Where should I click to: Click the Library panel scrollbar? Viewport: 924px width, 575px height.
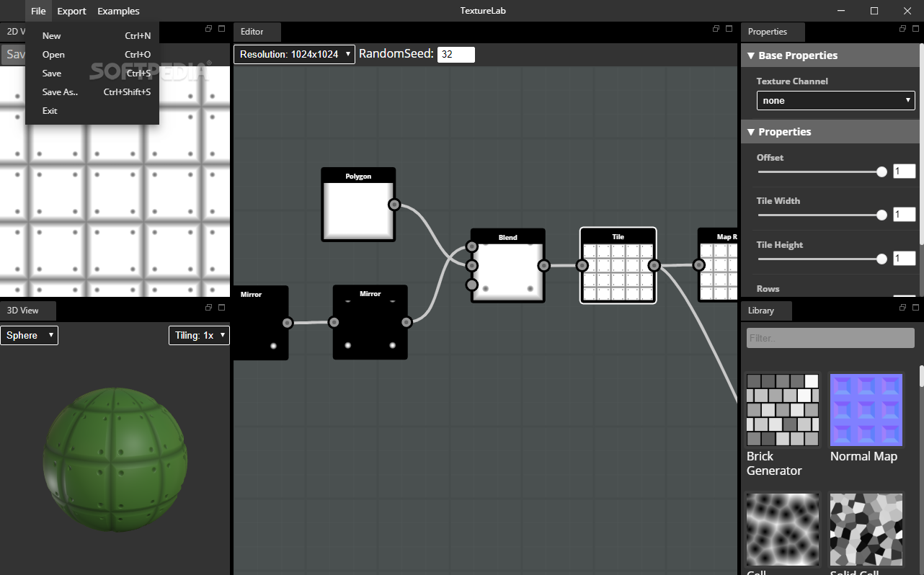tap(921, 376)
